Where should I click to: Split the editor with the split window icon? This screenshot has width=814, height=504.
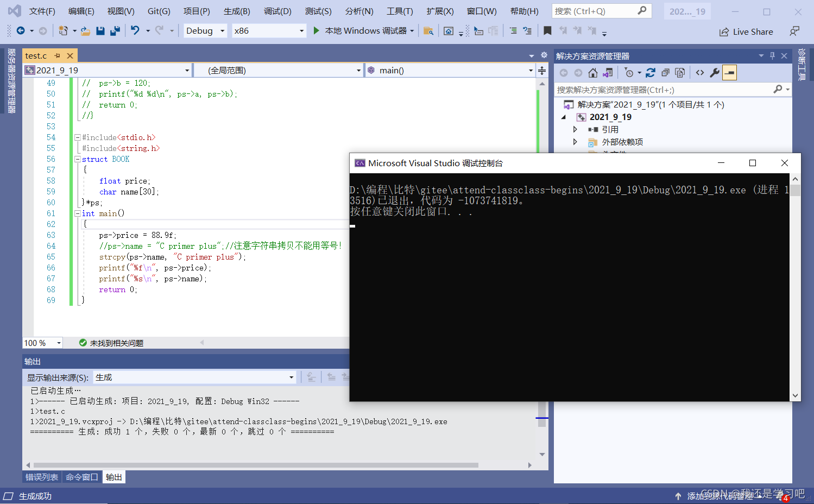(542, 71)
